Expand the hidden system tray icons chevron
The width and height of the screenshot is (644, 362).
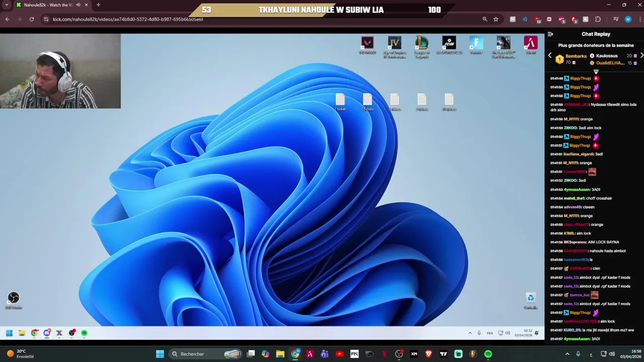[568, 354]
